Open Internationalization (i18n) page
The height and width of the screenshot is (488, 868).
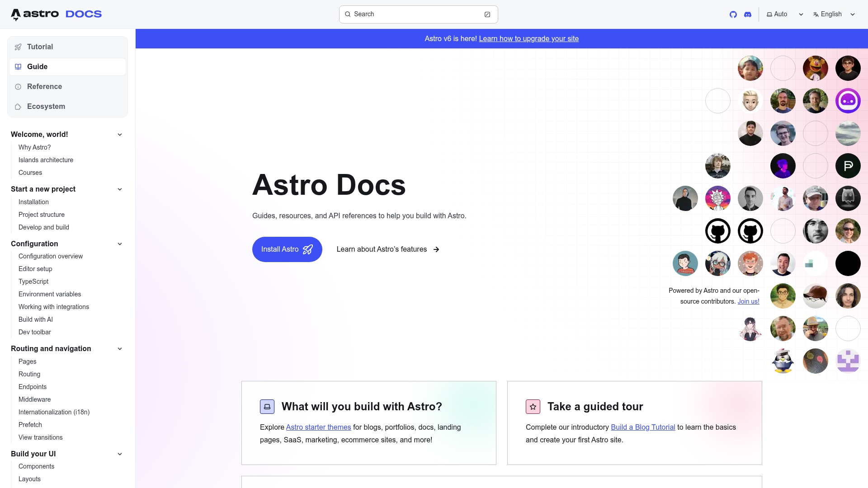pos(54,412)
